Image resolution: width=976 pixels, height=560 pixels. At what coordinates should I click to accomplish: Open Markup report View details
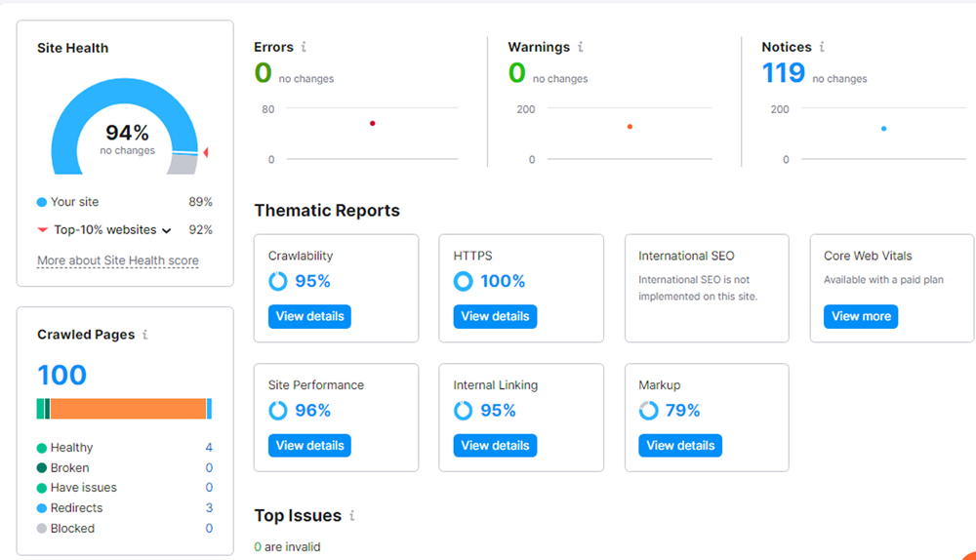coord(680,445)
